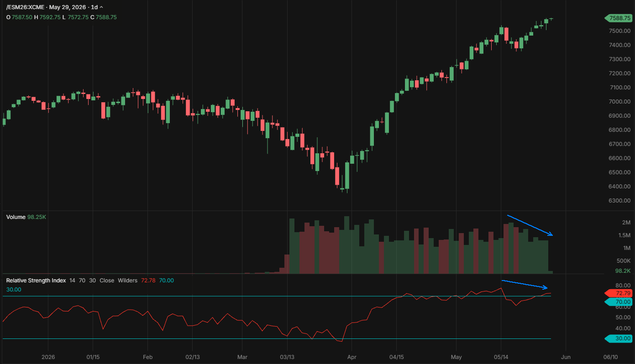Select the High value 7592.75
Viewport: 635px width, 364px height.
point(50,17)
